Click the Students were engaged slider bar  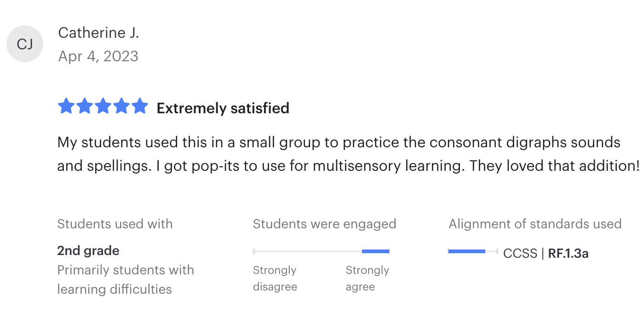tap(322, 251)
